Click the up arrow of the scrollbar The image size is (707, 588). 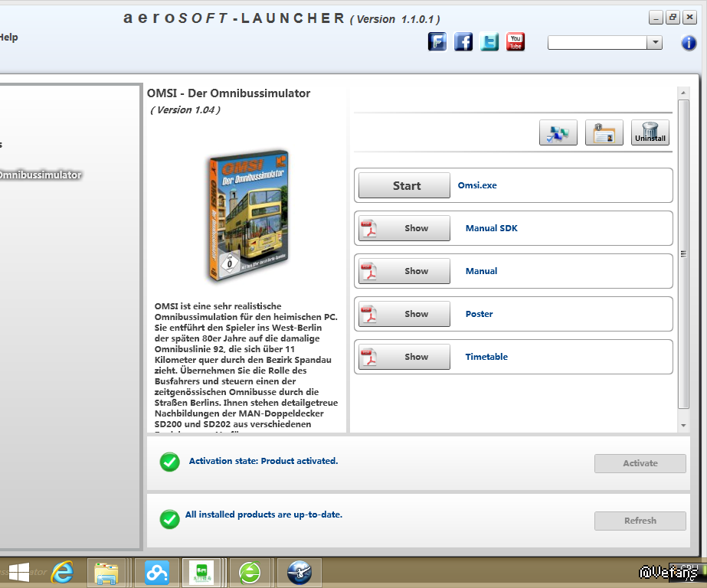683,93
